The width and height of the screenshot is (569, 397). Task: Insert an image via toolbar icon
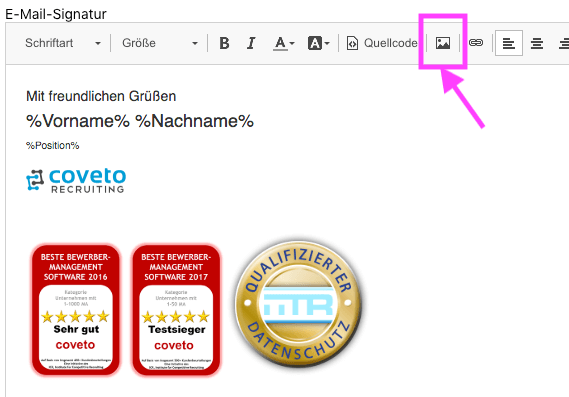click(x=443, y=43)
